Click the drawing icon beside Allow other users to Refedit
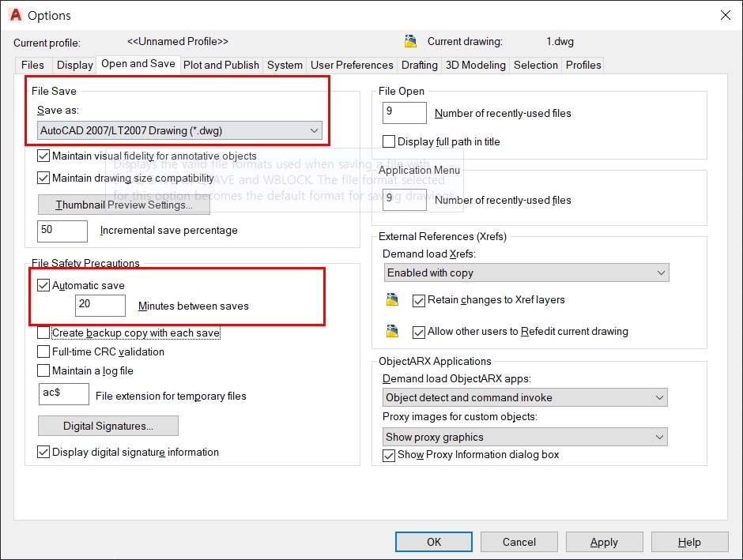This screenshot has width=743, height=560. 392,331
